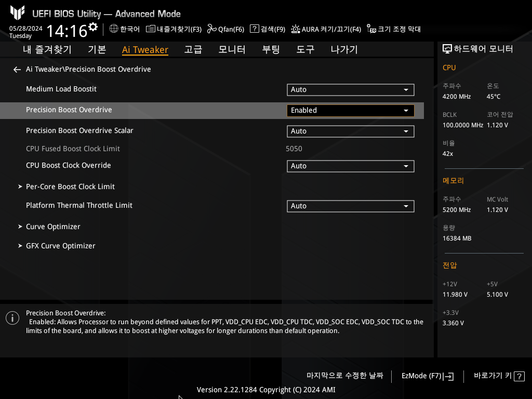Click the Ai Tweaker\Precision Boost Overdrive breadcrumb
This screenshot has width=532, height=399.
[88, 69]
